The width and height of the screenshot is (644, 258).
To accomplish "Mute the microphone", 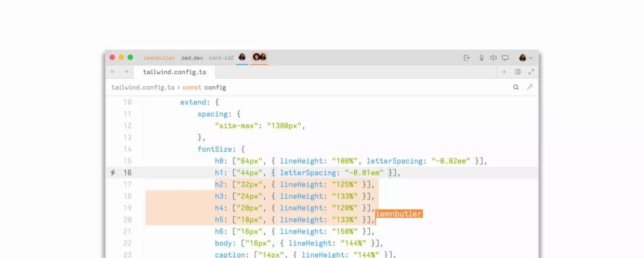I will pos(482,58).
